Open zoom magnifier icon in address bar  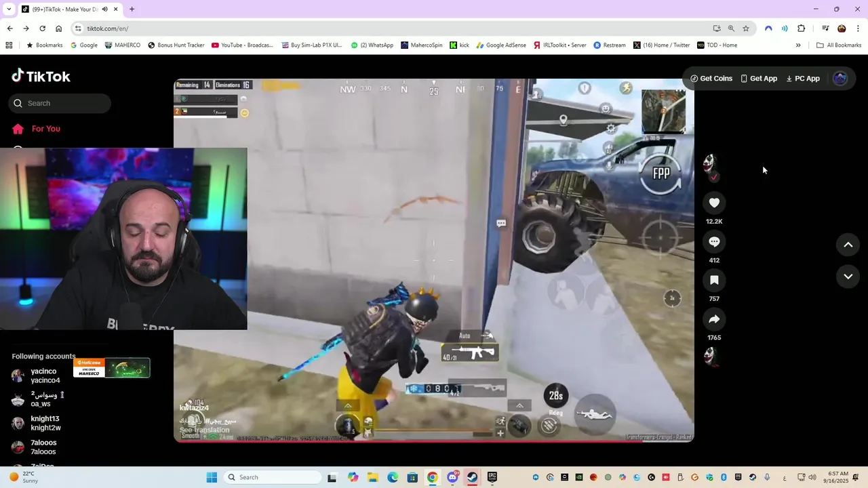(x=731, y=28)
